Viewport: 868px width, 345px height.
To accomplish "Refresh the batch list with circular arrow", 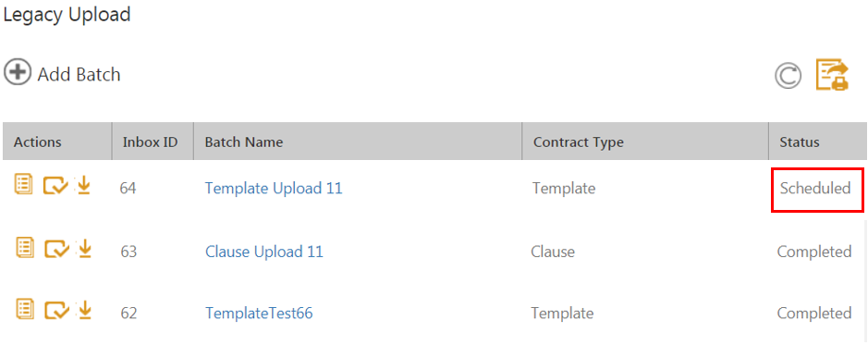I will 788,77.
